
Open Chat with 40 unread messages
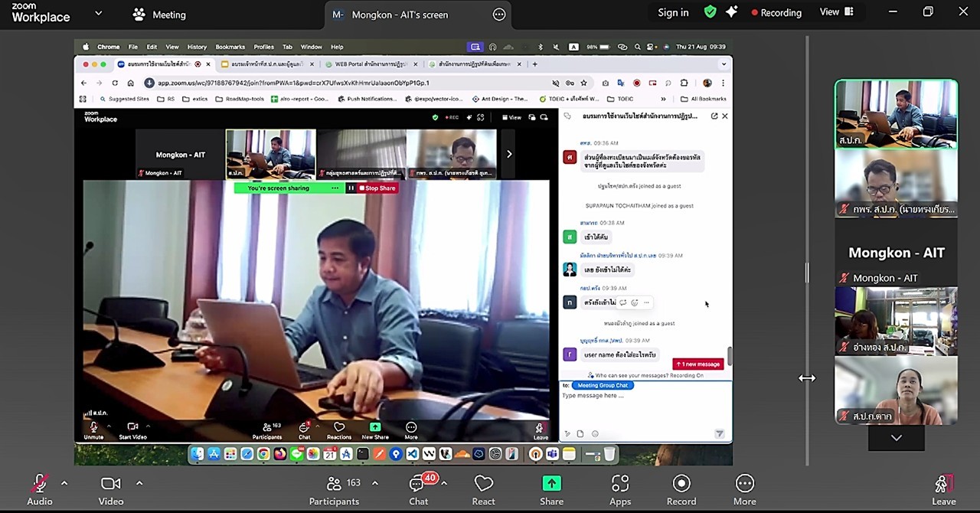[418, 490]
